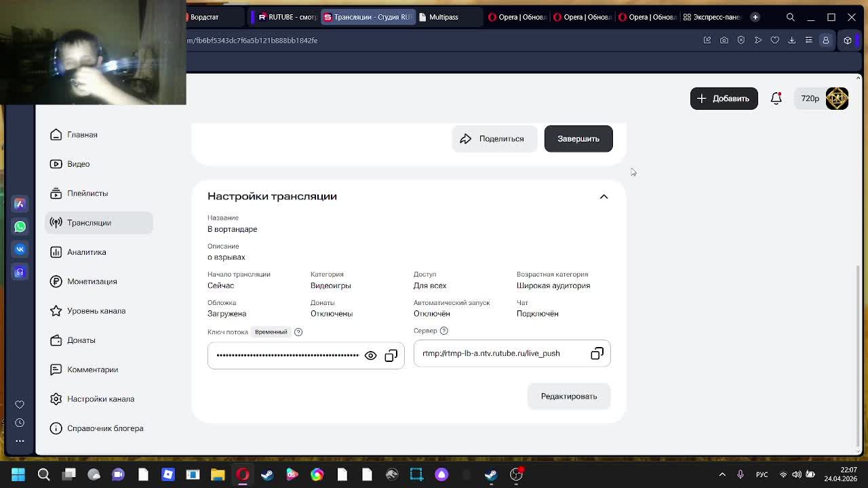Open Opera easy setup menu
Screen dimensions: 868x488
(809, 40)
